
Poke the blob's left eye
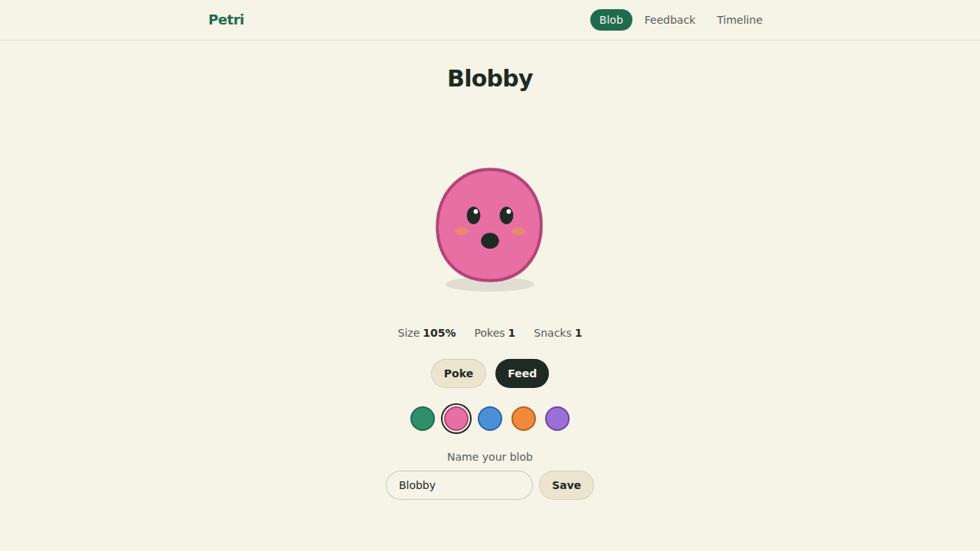point(474,215)
